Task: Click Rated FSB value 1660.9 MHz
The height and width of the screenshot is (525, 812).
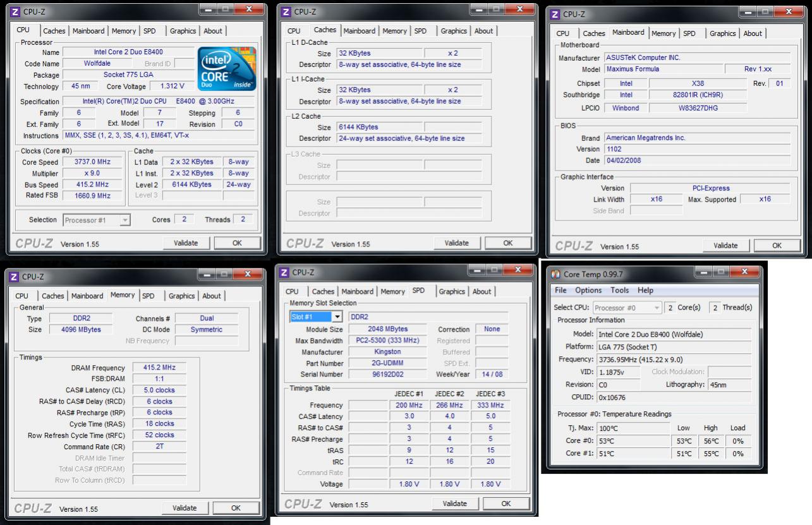Action: 93,196
